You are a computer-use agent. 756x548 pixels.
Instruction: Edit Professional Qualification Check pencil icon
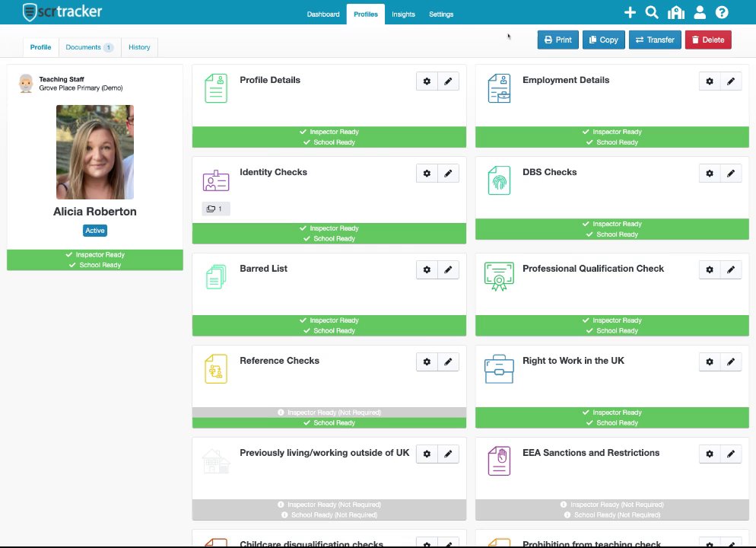(731, 269)
